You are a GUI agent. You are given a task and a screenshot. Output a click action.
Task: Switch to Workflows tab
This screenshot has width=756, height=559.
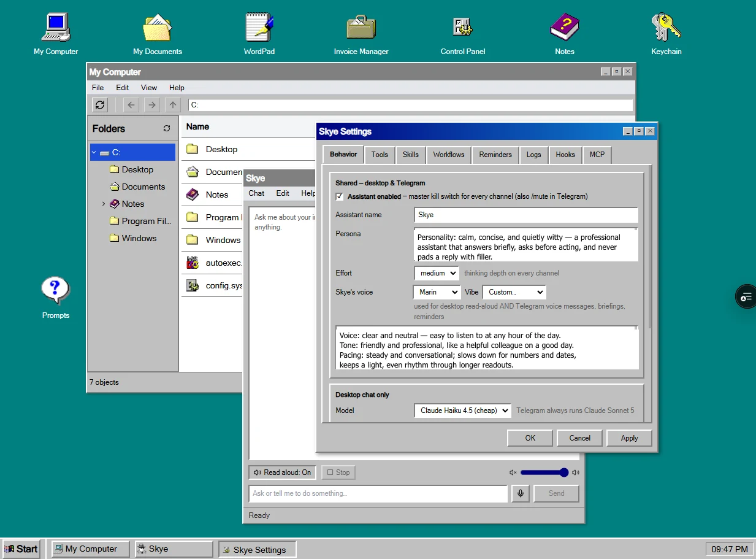(449, 155)
